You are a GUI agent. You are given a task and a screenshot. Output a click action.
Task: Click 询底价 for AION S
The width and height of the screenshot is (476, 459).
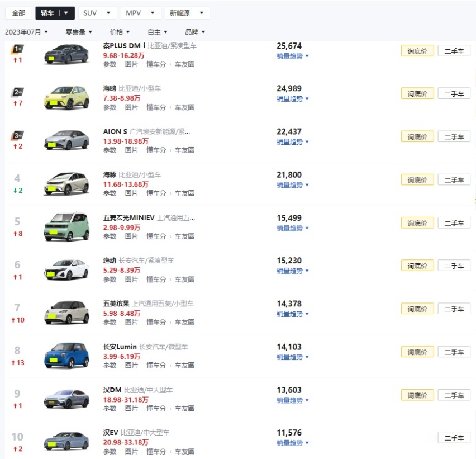[x=417, y=137]
